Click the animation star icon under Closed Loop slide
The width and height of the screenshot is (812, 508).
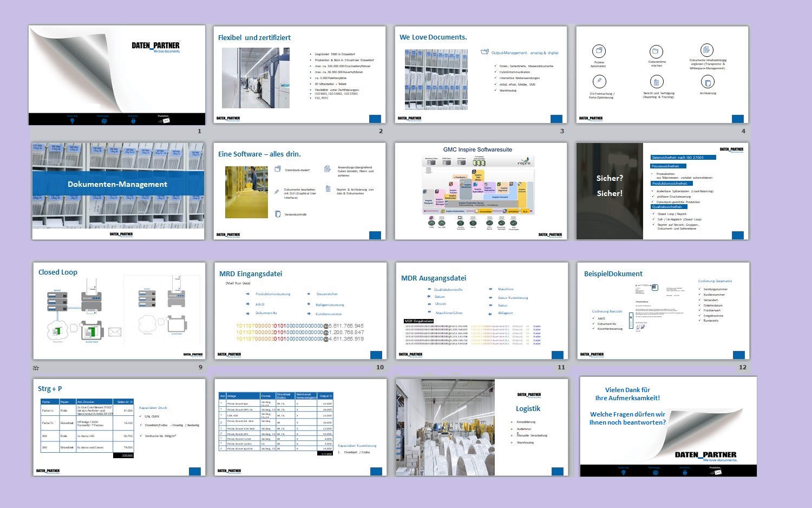click(36, 368)
